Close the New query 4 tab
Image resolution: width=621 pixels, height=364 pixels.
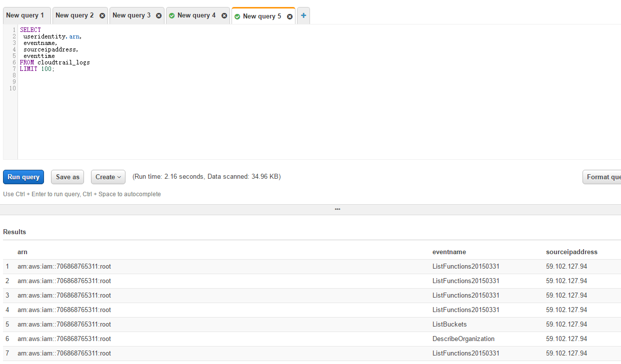click(224, 15)
